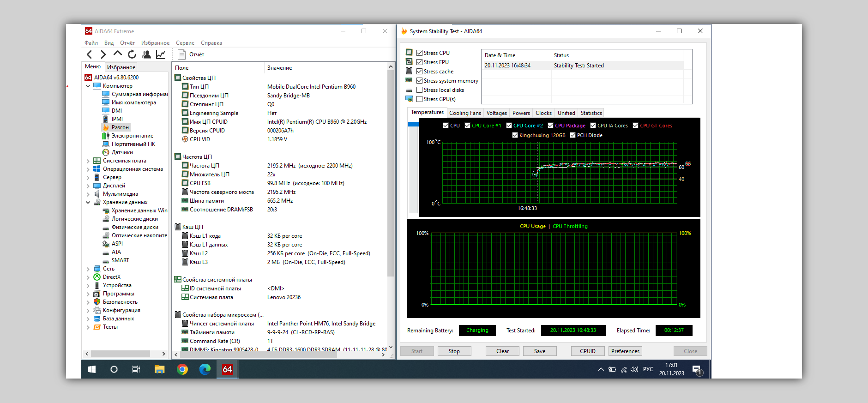Click the blue graph sidebar slider

413,124
